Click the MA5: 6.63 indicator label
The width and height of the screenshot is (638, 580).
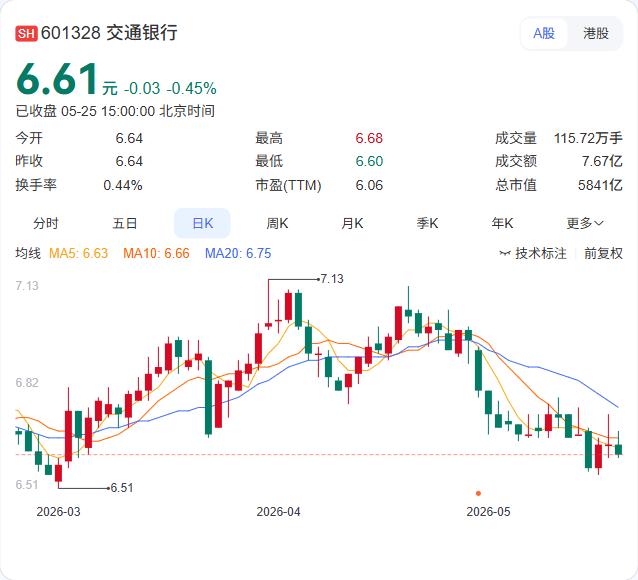point(79,253)
